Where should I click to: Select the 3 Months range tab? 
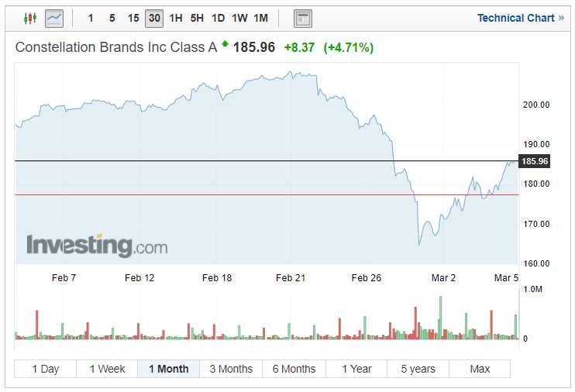point(231,369)
